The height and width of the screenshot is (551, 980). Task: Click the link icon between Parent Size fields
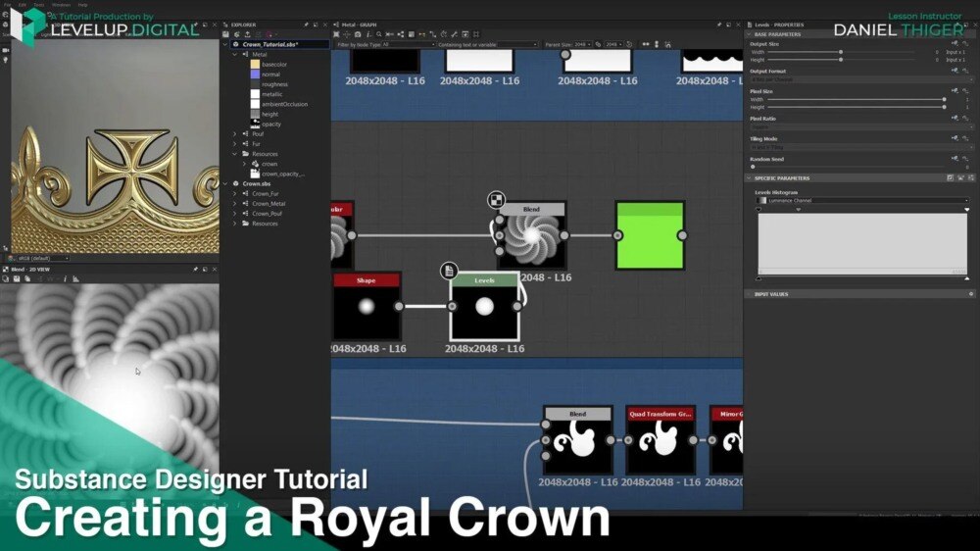click(598, 44)
